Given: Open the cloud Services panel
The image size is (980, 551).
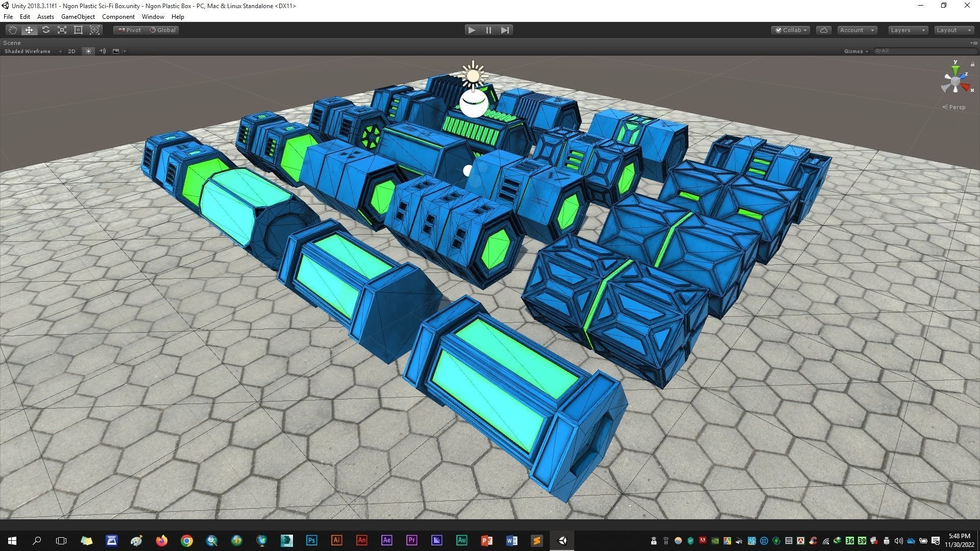Looking at the screenshot, I should (823, 30).
